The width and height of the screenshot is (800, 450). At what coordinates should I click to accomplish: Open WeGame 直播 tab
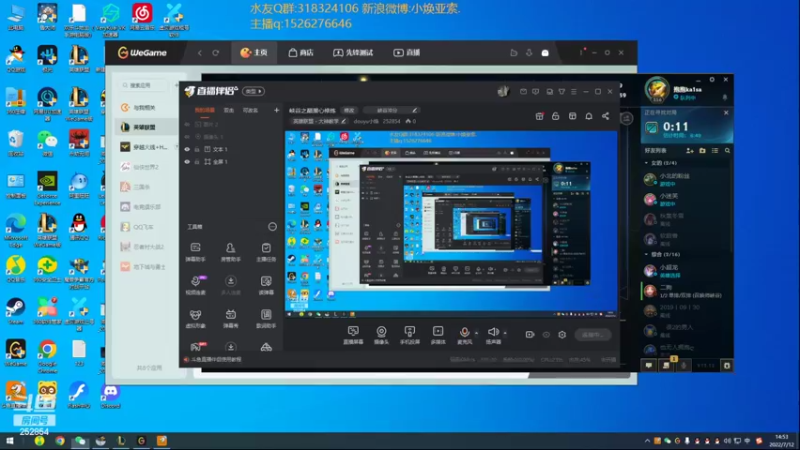coord(407,53)
